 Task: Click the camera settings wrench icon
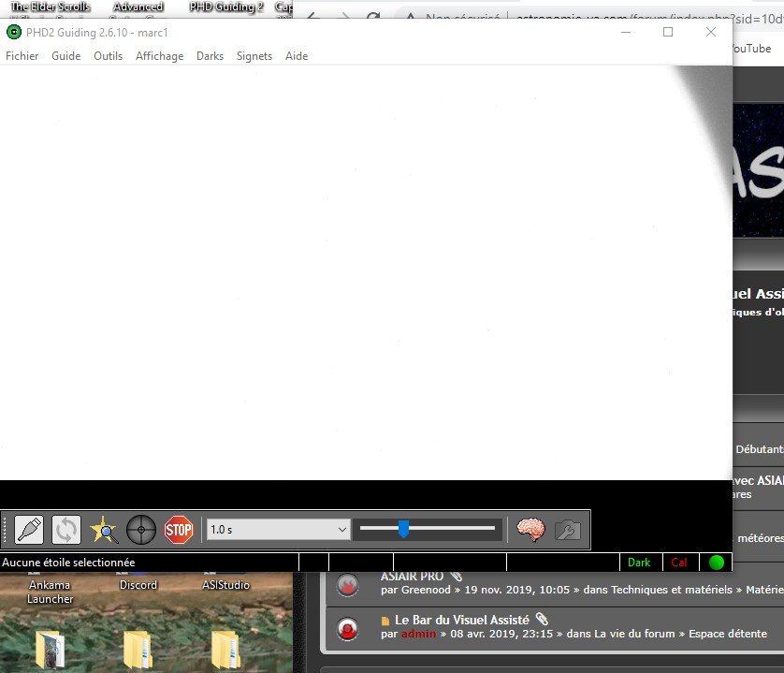pos(566,530)
